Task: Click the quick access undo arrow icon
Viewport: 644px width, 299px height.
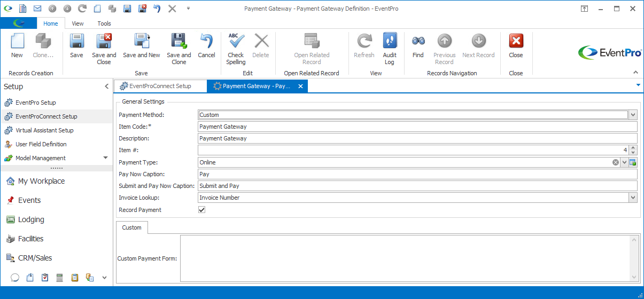Action: pyautogui.click(x=157, y=9)
